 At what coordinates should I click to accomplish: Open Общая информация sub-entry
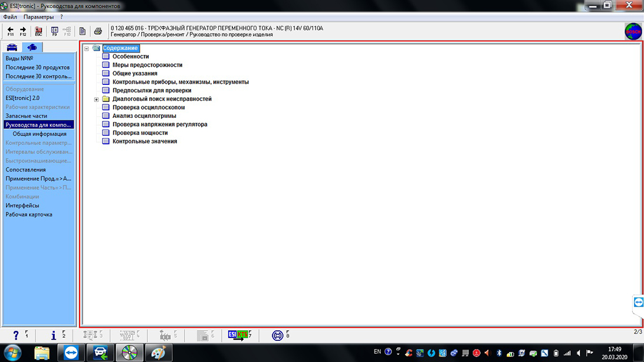point(40,134)
